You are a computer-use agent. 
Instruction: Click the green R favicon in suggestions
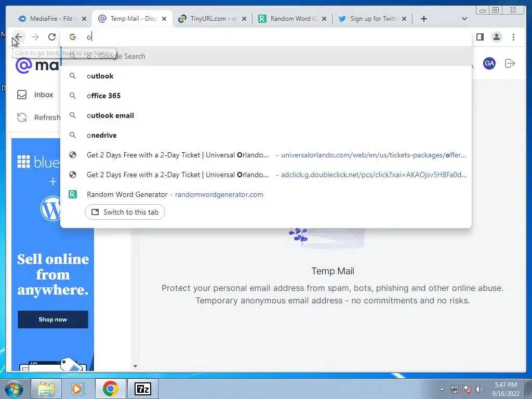pyautogui.click(x=73, y=194)
